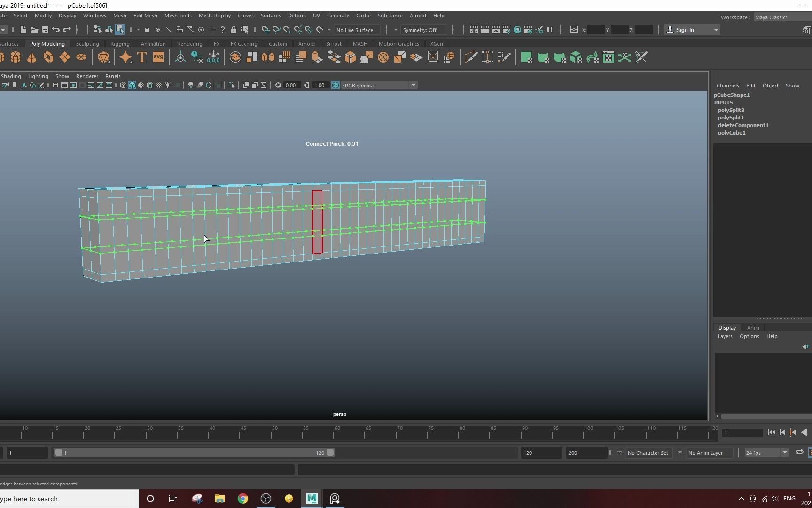Click the time range slider bar
This screenshot has width=812, height=508.
click(194, 452)
